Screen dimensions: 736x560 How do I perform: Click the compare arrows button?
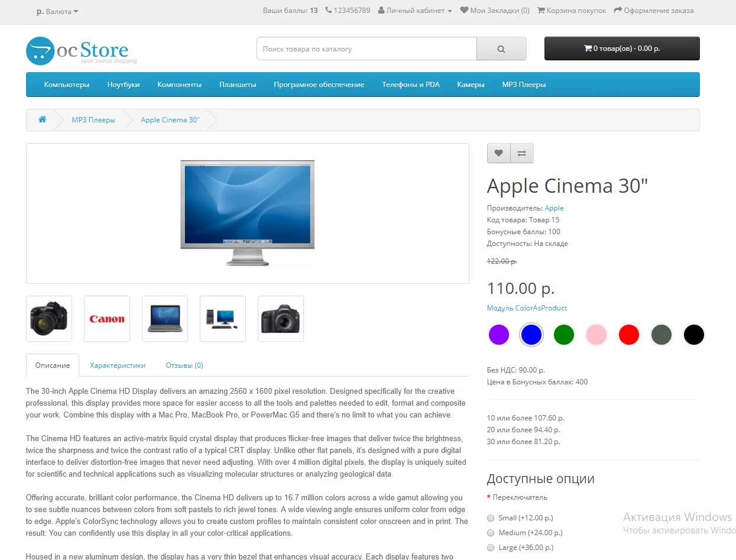(x=521, y=153)
